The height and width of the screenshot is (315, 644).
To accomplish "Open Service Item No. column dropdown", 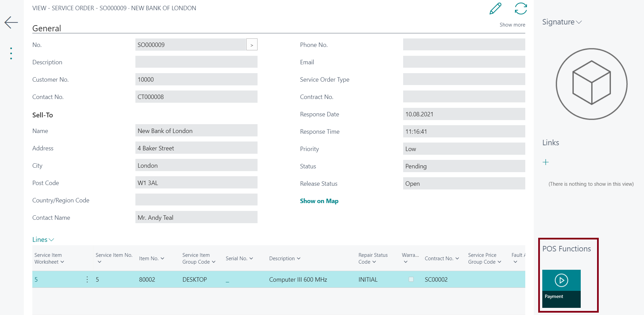I will point(99,262).
